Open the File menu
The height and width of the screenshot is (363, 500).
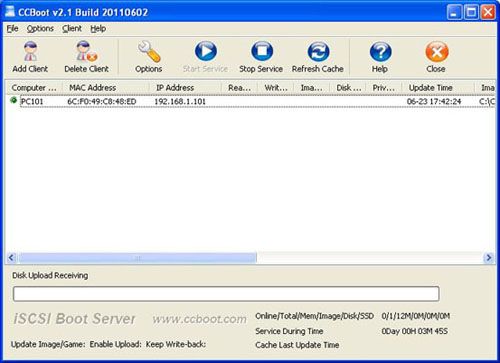point(12,29)
